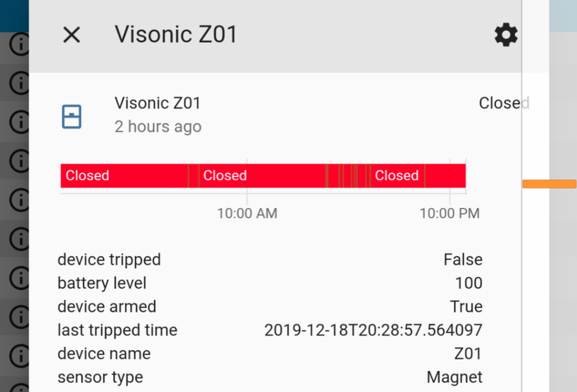
Task: Click the "2 hours ago" timestamp
Action: point(158,126)
